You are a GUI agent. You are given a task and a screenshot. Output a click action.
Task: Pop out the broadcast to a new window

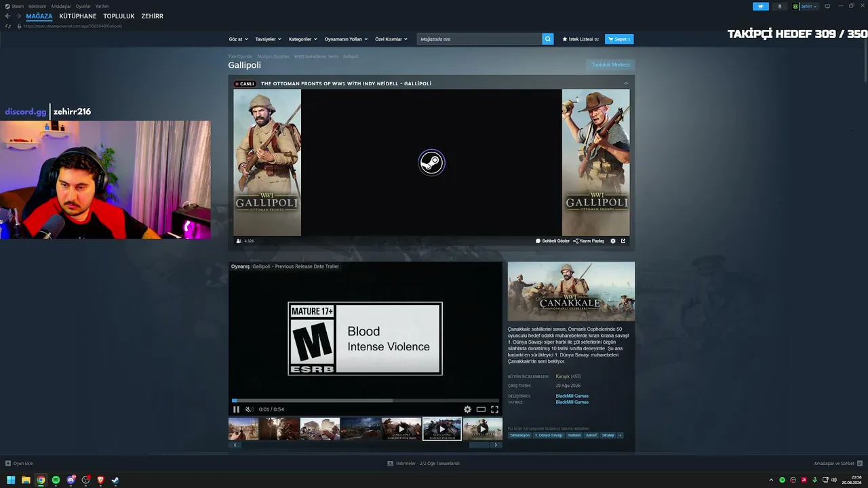(623, 241)
